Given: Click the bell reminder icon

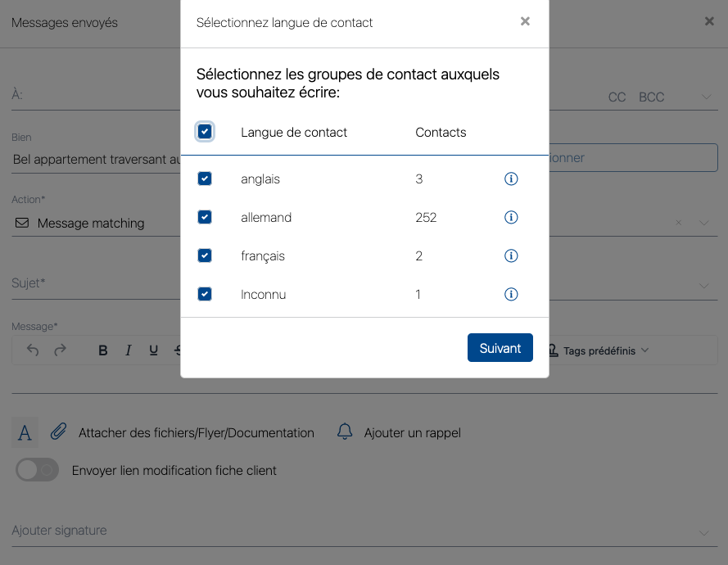Looking at the screenshot, I should pos(345,432).
